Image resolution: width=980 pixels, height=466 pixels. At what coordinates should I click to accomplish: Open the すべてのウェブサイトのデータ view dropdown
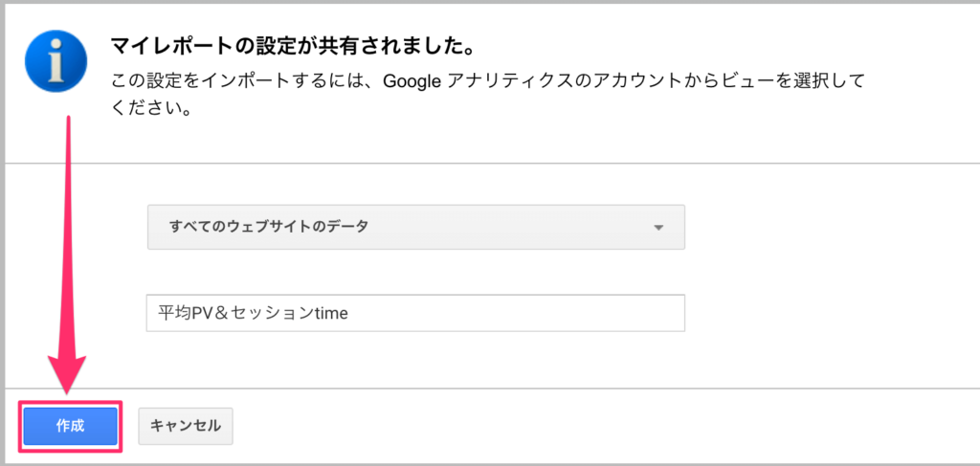(x=416, y=227)
